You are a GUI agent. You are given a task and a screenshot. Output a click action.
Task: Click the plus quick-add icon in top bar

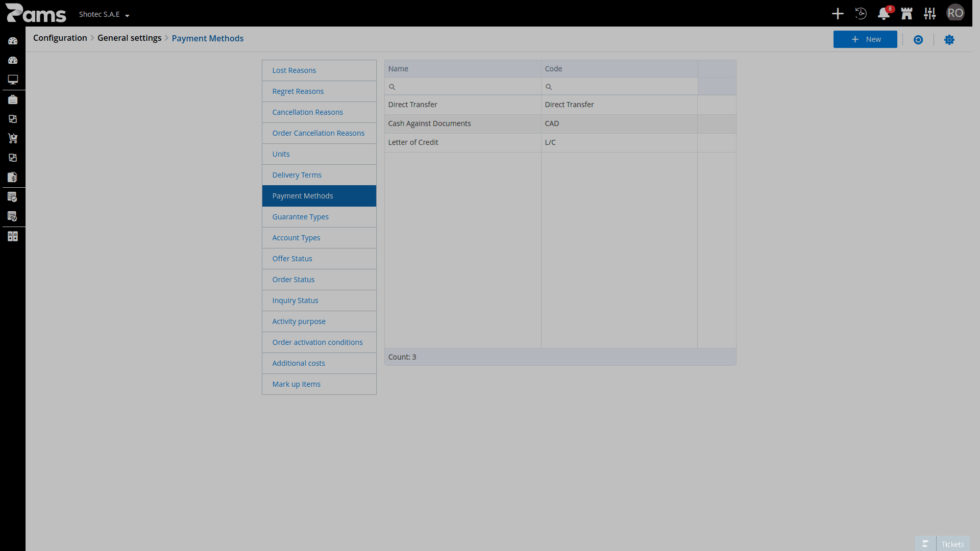838,14
